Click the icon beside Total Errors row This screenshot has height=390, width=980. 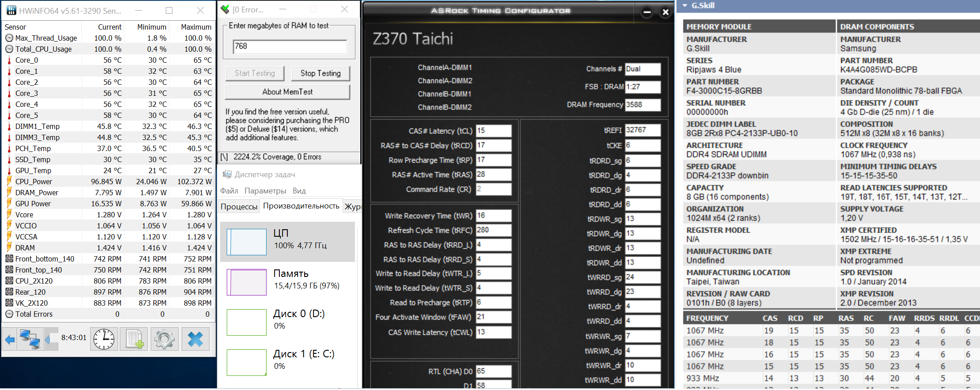(9, 314)
